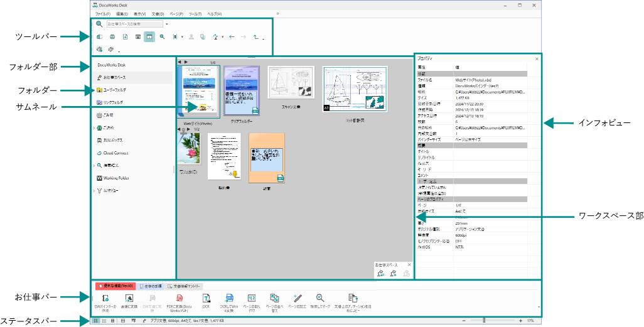Click the vertical bars arrange icon
The height and width of the screenshot is (327, 644).
tap(175, 37)
